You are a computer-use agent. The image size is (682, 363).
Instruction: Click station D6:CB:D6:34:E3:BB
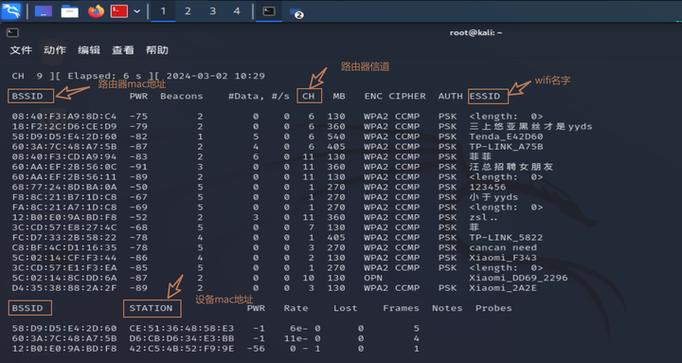click(x=182, y=338)
